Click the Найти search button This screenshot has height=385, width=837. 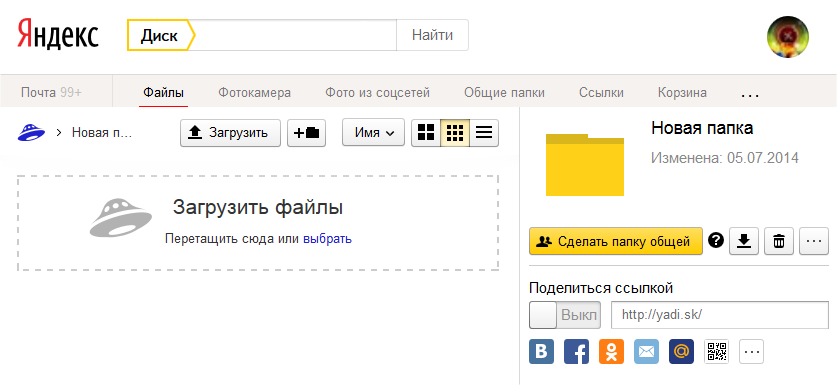click(432, 35)
